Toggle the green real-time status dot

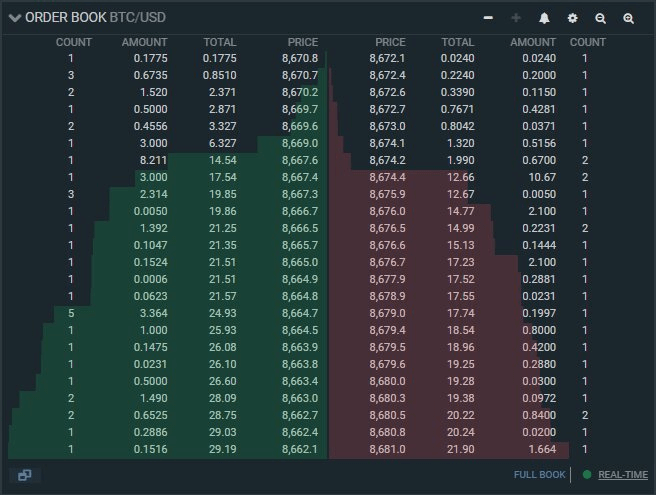587,475
